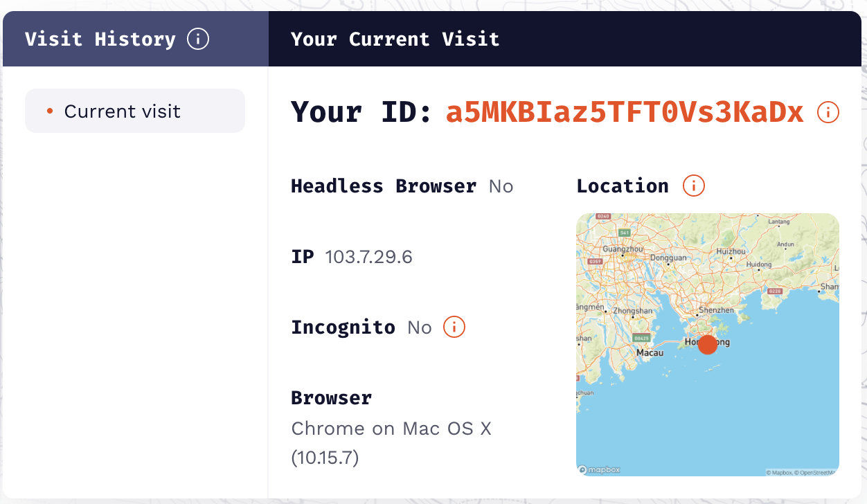Click the visitor ID a5MKBIaz5TFT0Vs3KaDx
The image size is (867, 504).
(624, 111)
